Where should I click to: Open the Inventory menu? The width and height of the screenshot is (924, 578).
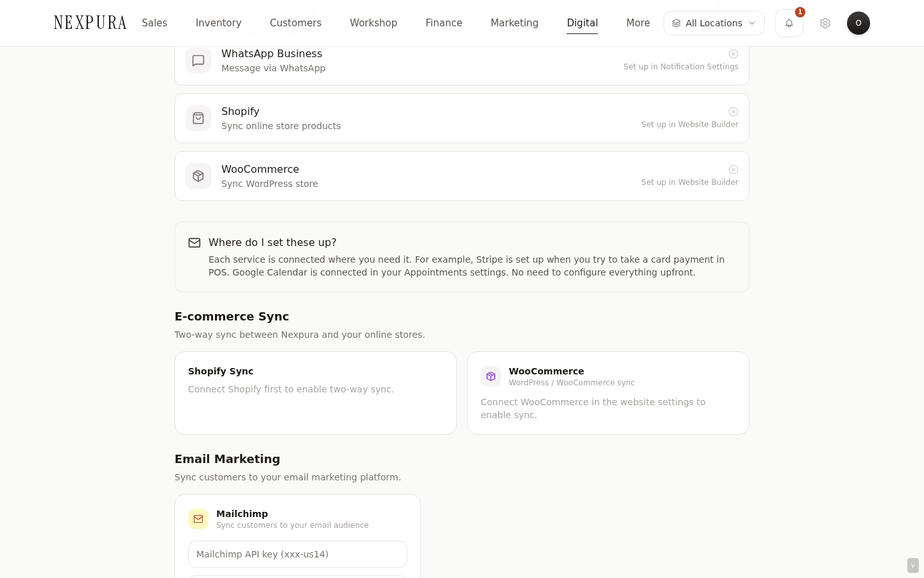pos(219,23)
